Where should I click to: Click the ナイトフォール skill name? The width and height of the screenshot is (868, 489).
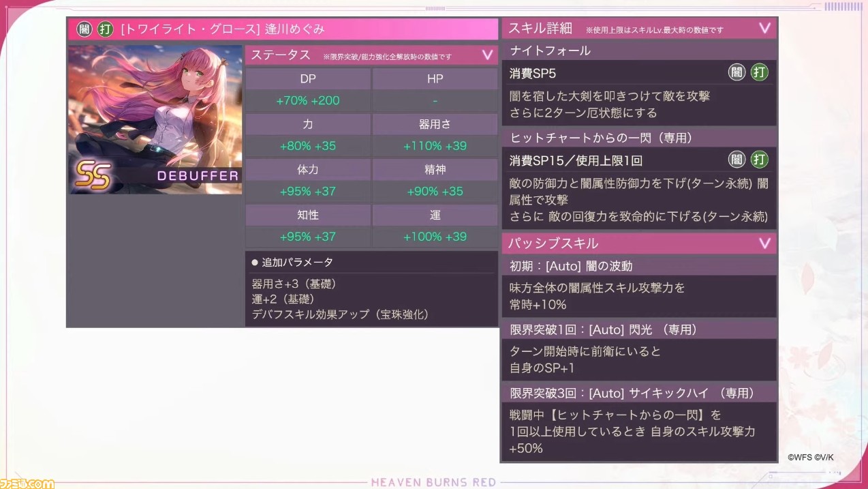pos(550,50)
